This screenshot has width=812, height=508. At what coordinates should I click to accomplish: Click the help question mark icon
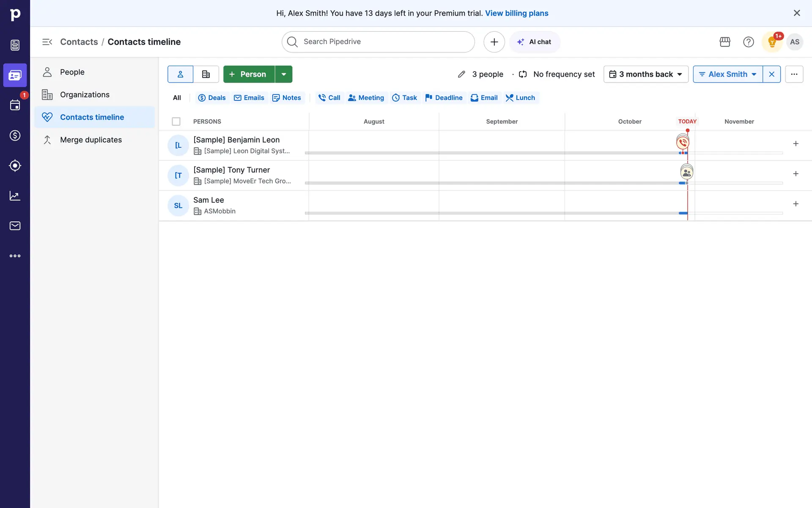tap(748, 42)
